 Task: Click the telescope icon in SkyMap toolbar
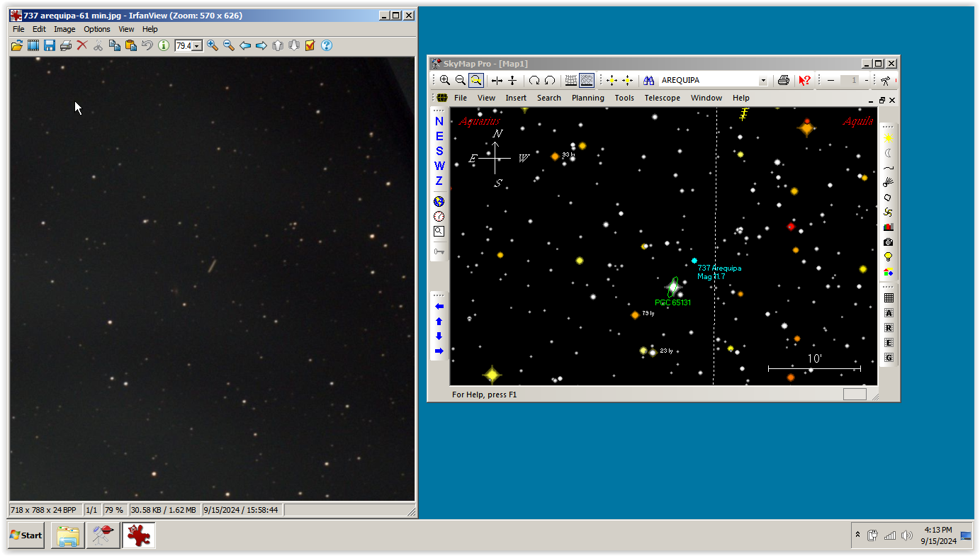pyautogui.click(x=886, y=81)
